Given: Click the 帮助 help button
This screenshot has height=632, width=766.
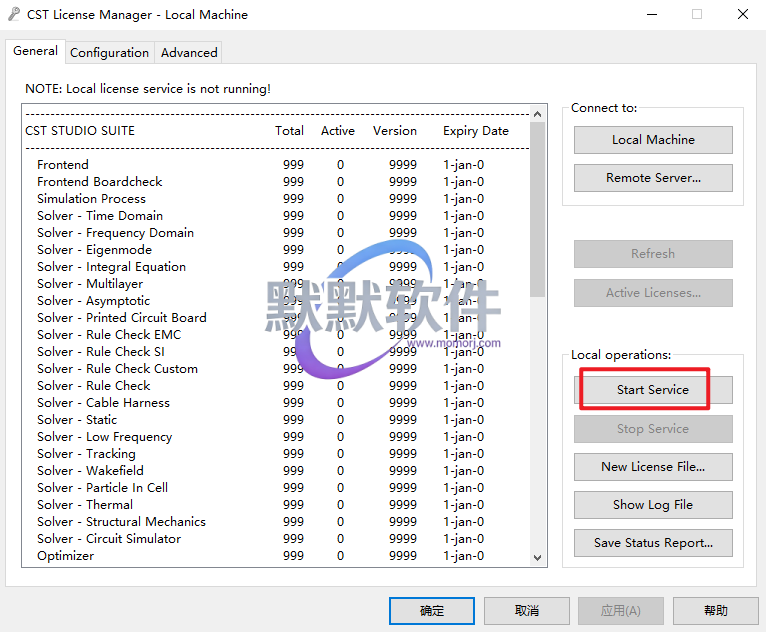Looking at the screenshot, I should tap(715, 610).
